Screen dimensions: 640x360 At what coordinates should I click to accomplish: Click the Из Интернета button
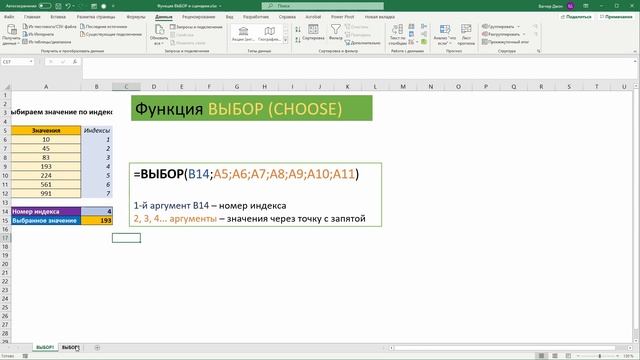click(x=38, y=34)
